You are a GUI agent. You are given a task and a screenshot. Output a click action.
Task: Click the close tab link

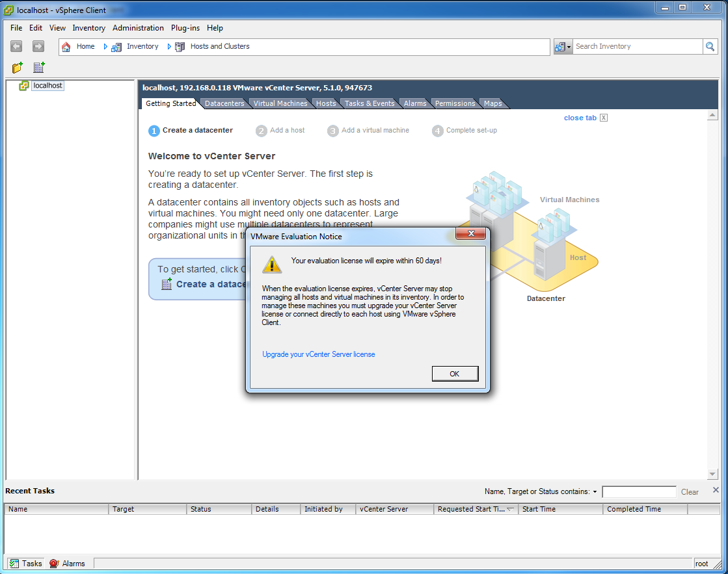580,118
